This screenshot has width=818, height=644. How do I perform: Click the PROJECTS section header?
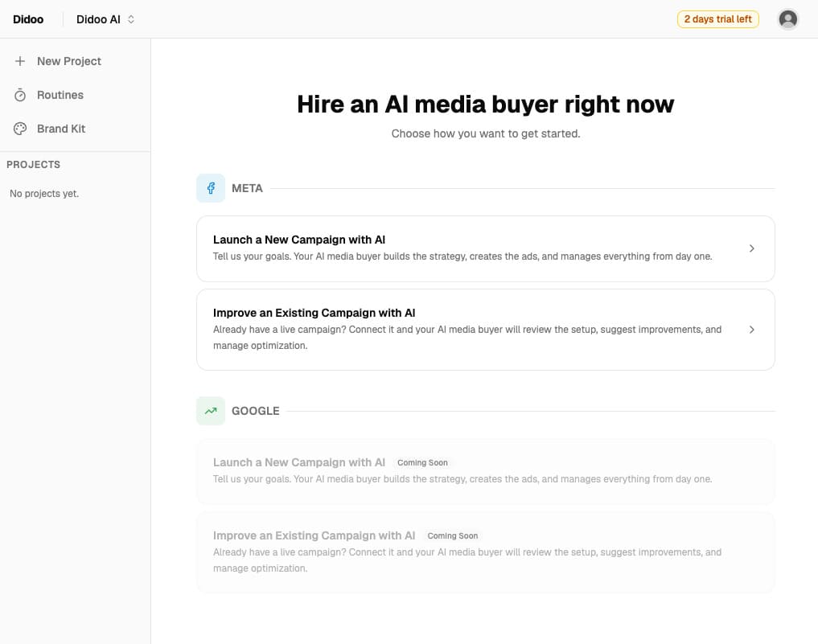click(34, 165)
